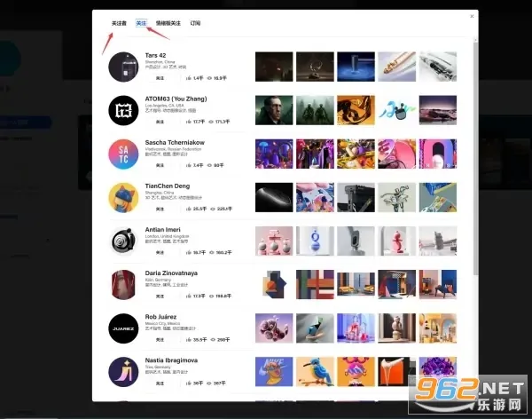
Task: Open the kingfisher bird thumbnail in Nastia's row
Action: tap(314, 371)
